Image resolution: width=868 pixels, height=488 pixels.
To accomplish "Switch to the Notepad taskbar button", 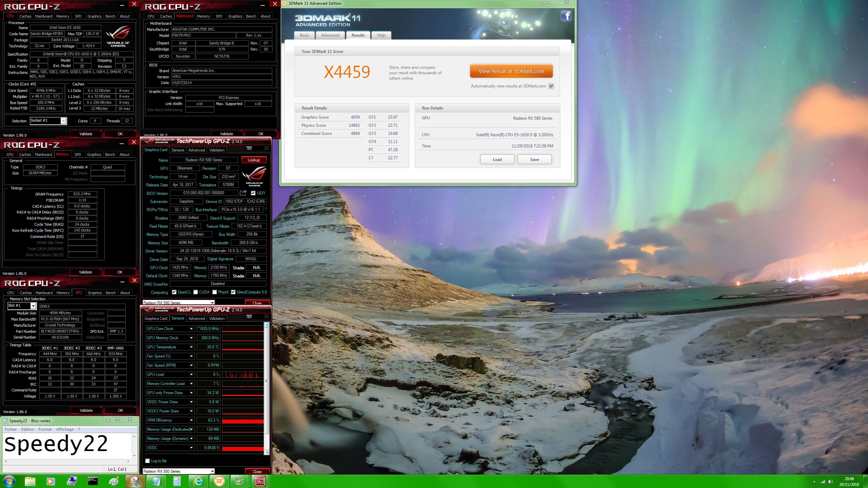I will tap(156, 481).
